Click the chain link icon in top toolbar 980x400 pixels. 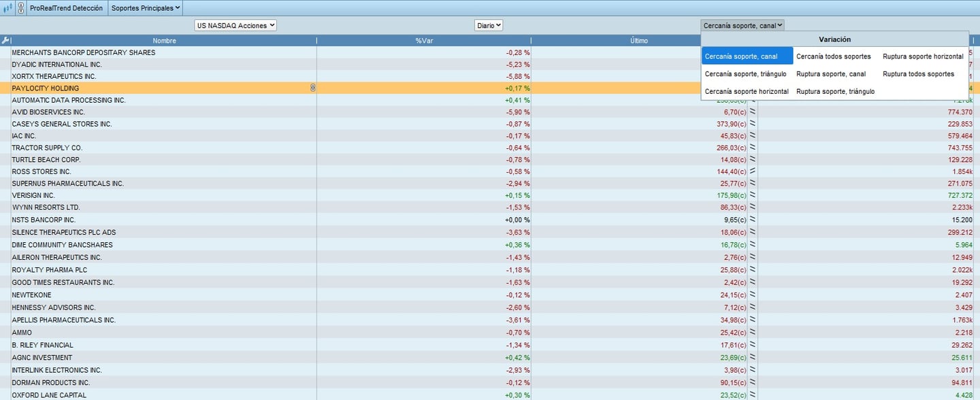click(20, 8)
